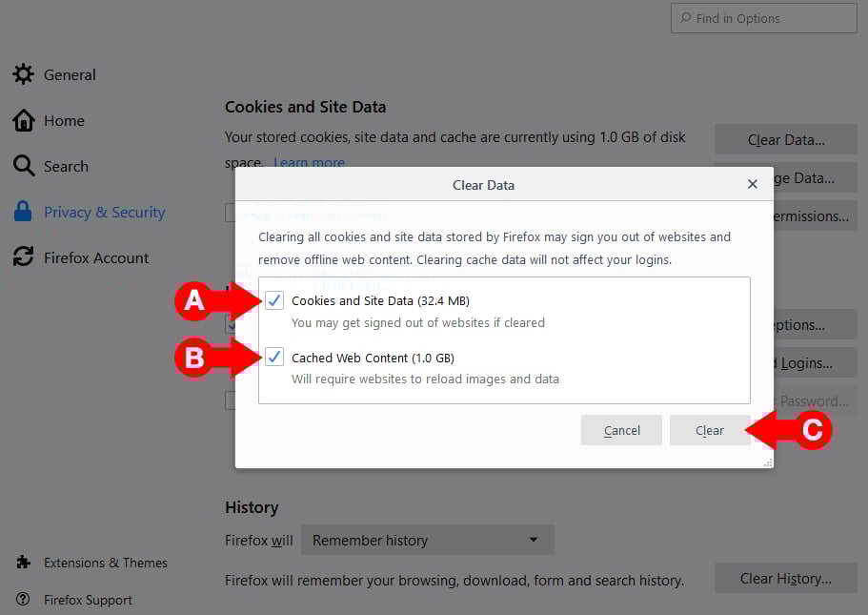Screen dimensions: 868x615
Task: Expand the Remember history options list
Action: point(427,540)
